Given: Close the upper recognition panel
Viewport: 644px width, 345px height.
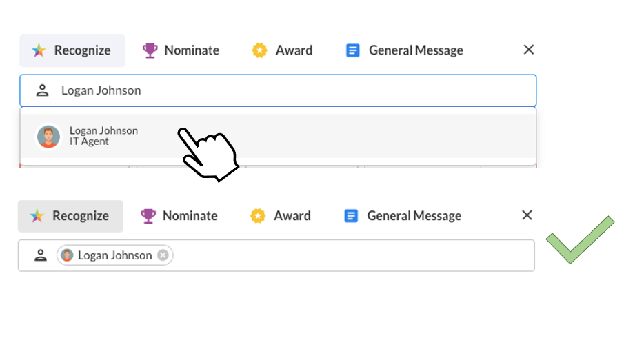Looking at the screenshot, I should pos(529,50).
